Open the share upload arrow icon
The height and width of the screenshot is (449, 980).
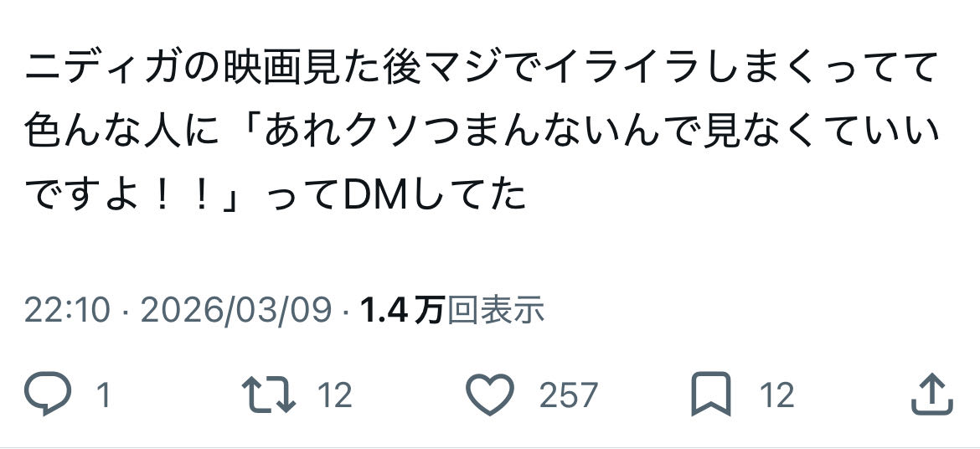click(x=932, y=394)
